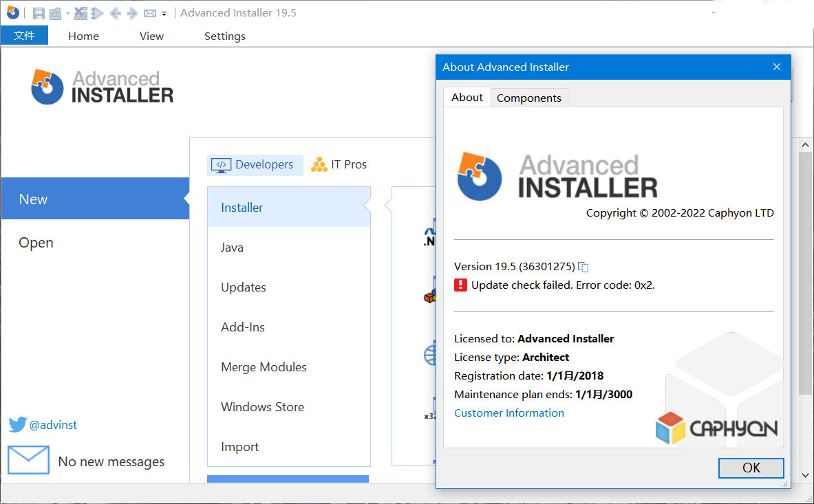Screen dimensions: 814x504
Task: Open messages via the envelope toolbar icon
Action: tap(149, 14)
